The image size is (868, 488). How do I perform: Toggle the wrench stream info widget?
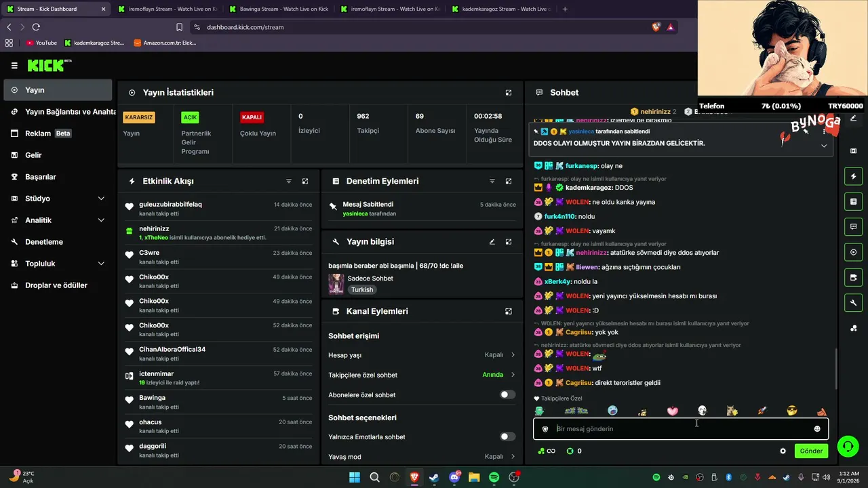coord(853,302)
